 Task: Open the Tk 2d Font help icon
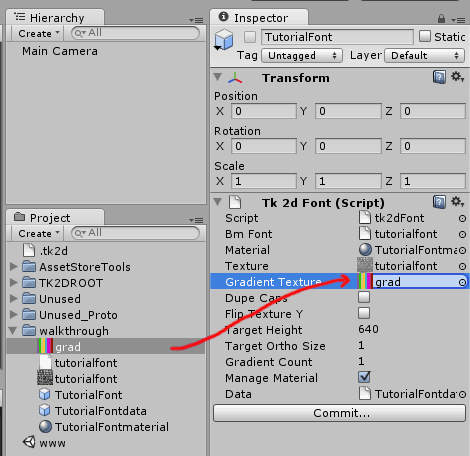[439, 202]
